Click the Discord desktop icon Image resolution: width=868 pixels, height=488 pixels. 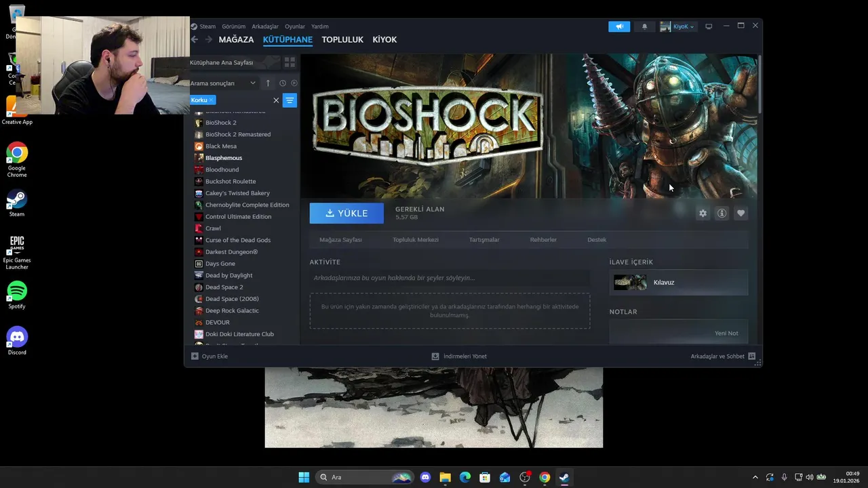[17, 341]
